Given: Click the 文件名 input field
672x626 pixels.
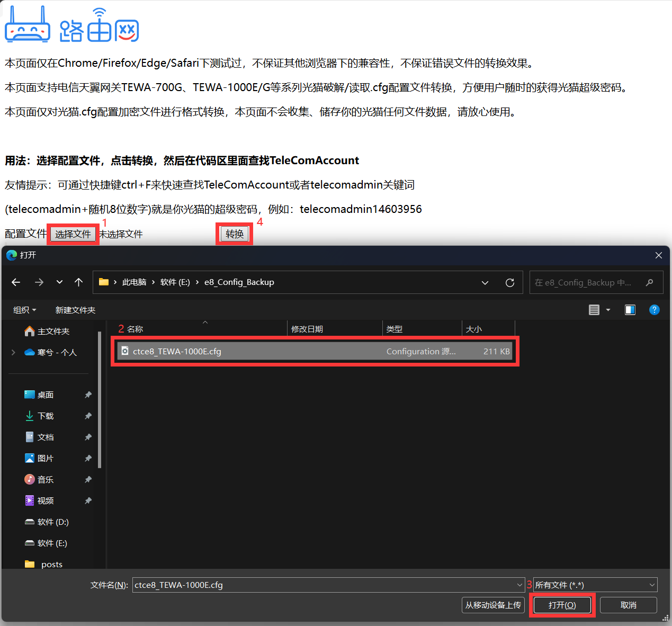Looking at the screenshot, I should click(323, 585).
